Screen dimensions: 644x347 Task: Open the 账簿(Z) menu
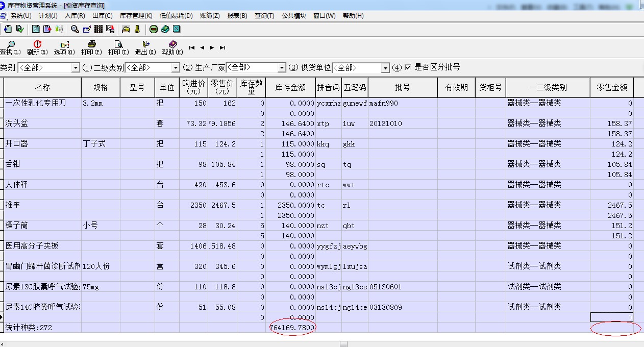tap(210, 16)
